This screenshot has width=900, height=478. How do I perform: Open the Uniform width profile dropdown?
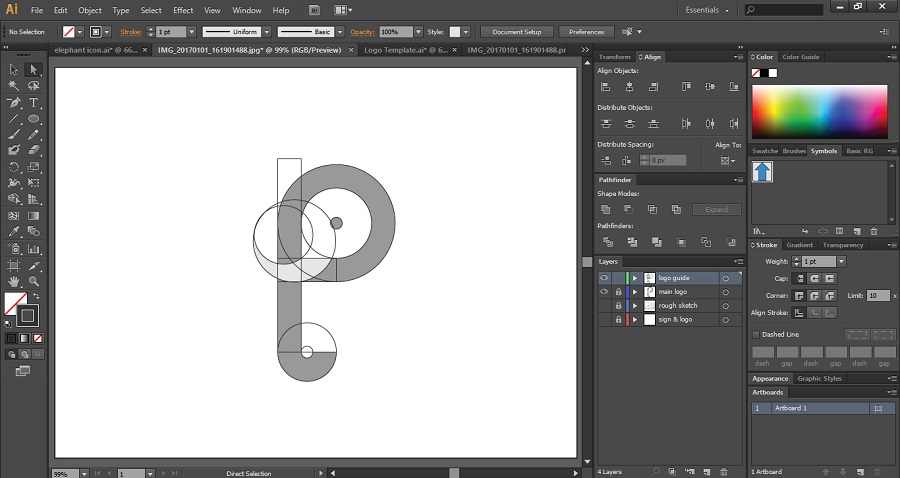click(267, 32)
